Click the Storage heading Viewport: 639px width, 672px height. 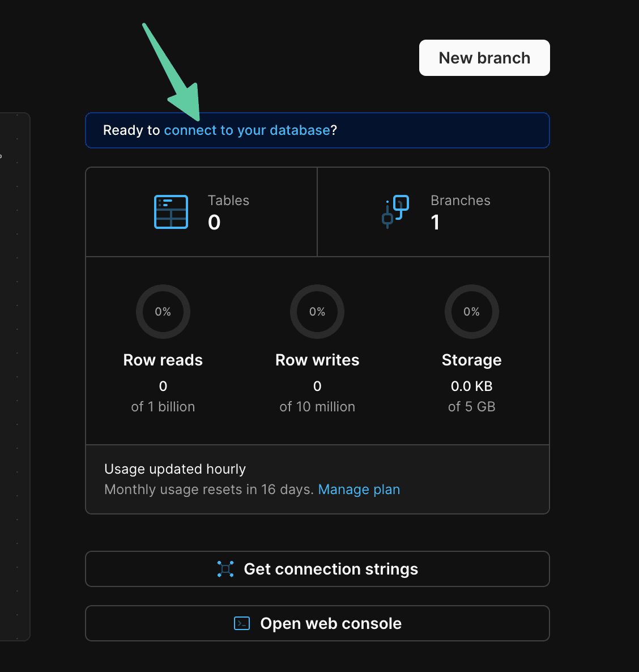(x=471, y=360)
